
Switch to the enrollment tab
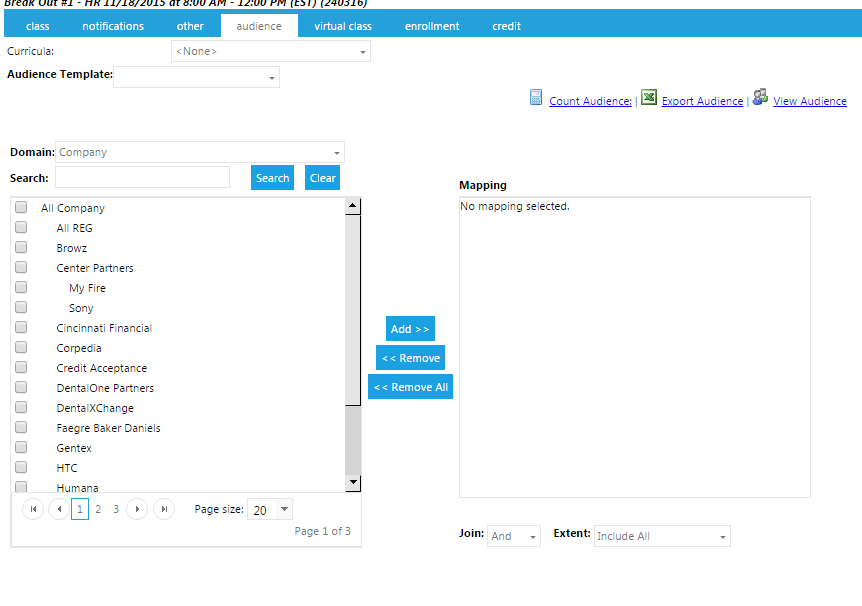432,26
